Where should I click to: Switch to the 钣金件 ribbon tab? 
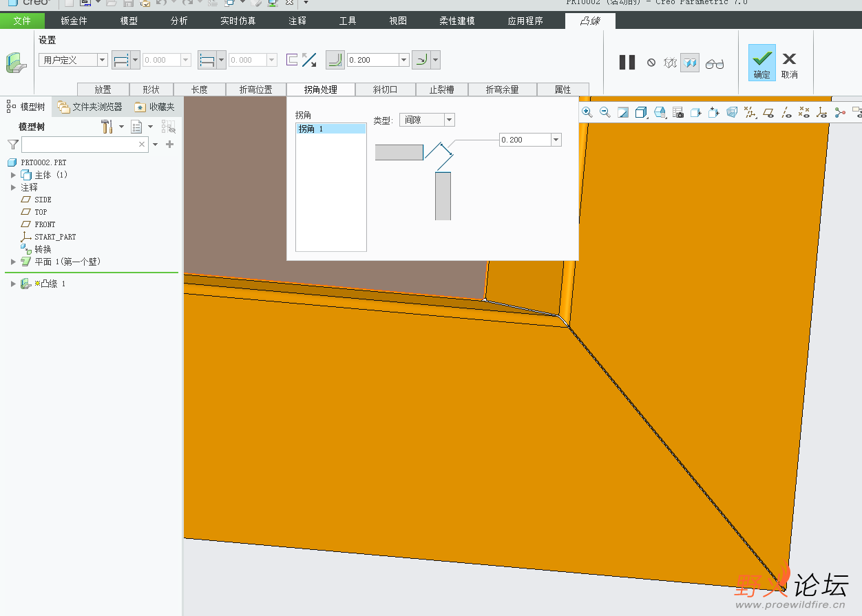pyautogui.click(x=74, y=21)
